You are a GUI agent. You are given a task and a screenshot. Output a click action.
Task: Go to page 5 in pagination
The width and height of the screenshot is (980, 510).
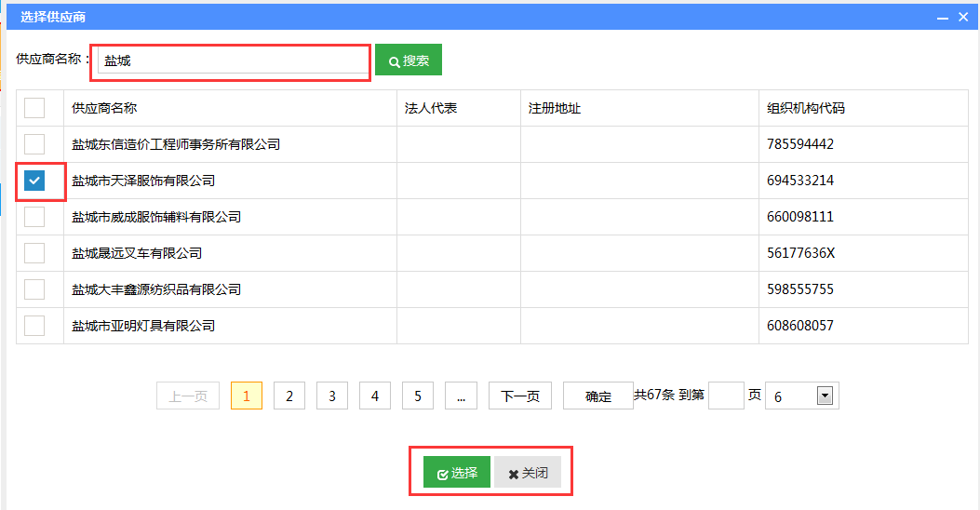418,396
